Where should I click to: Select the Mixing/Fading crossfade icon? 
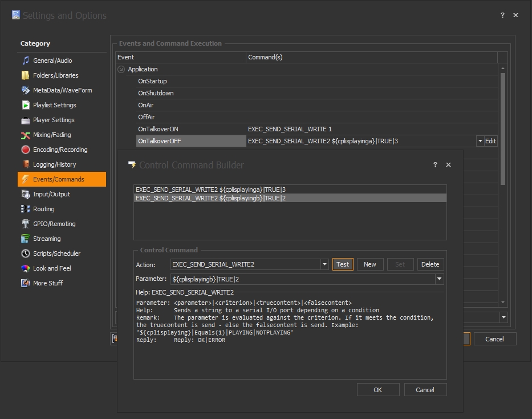coord(25,135)
